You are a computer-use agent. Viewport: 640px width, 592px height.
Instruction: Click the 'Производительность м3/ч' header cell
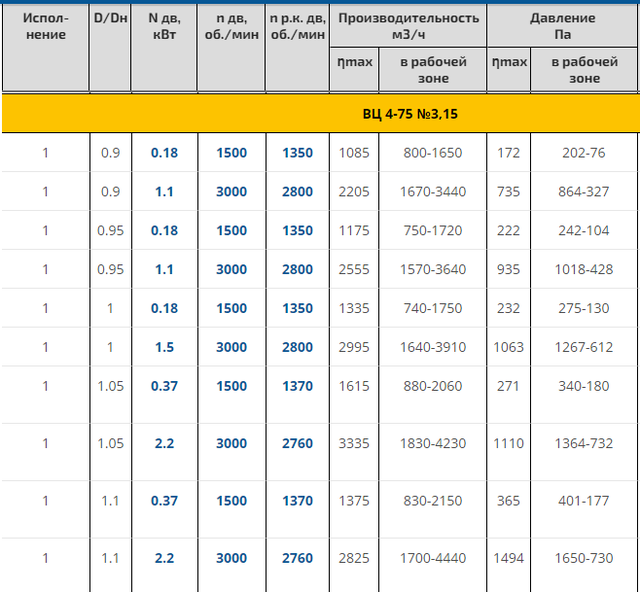(408, 26)
